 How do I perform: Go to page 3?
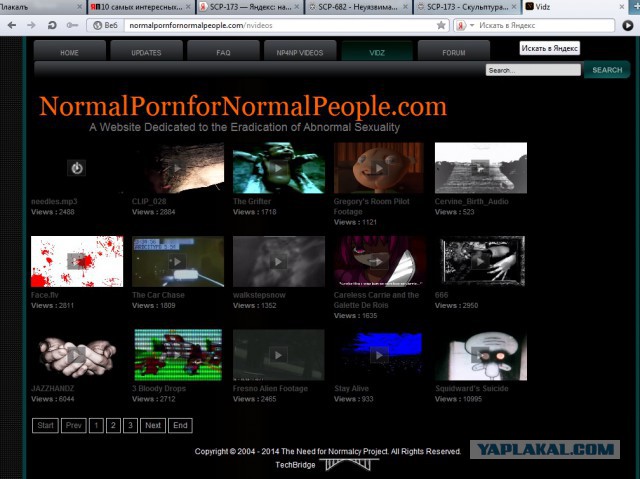[x=130, y=425]
